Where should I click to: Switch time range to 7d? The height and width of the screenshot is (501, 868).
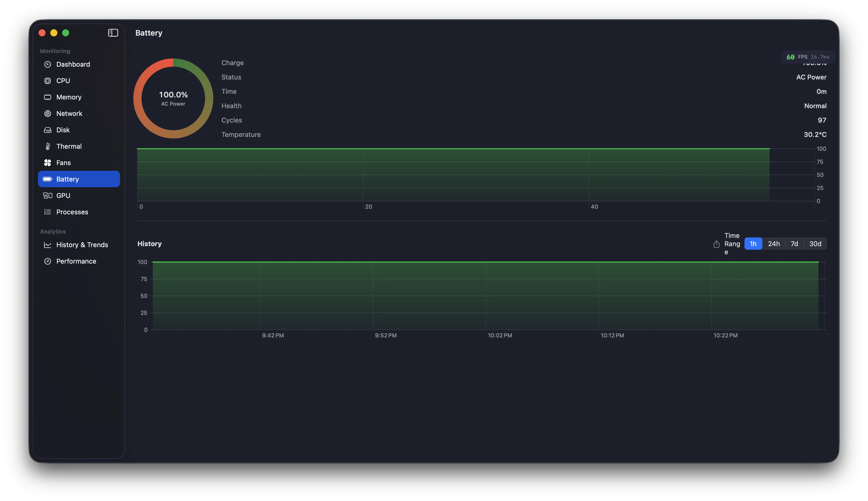[794, 244]
